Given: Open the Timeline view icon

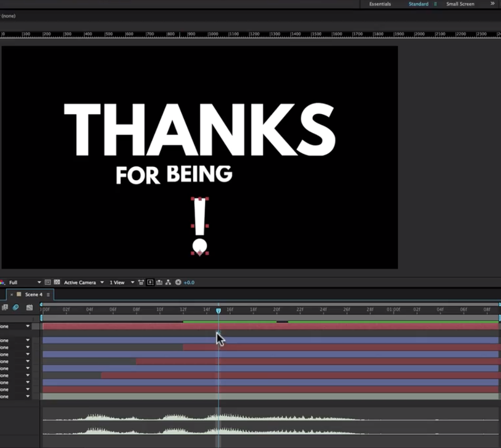Looking at the screenshot, I should pyautogui.click(x=159, y=283).
